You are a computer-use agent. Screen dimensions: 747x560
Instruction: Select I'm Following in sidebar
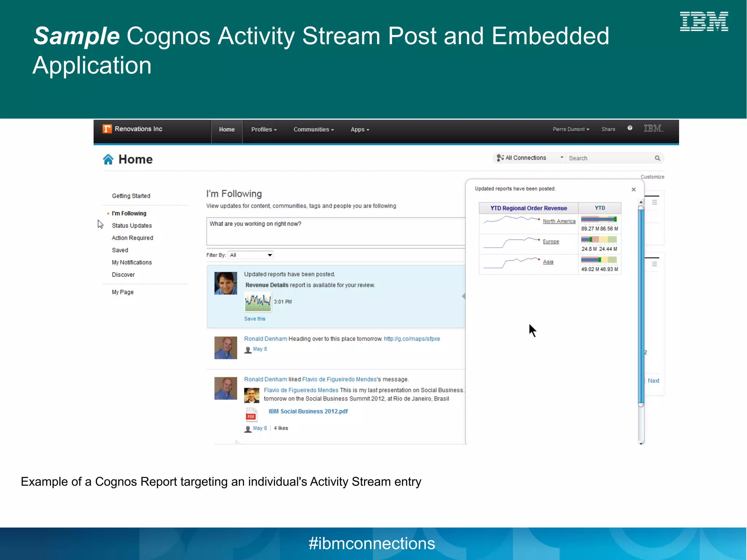point(129,213)
